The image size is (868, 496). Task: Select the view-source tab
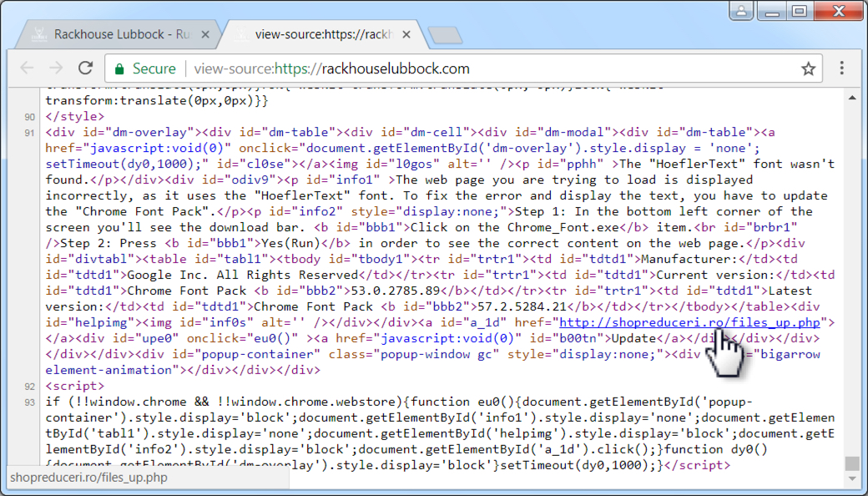(x=324, y=34)
